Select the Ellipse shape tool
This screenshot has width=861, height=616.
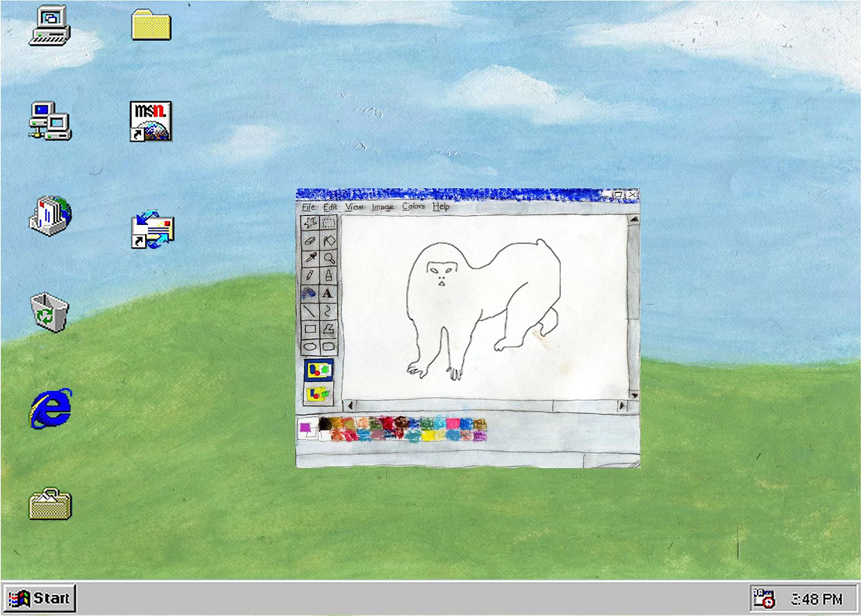[x=310, y=346]
